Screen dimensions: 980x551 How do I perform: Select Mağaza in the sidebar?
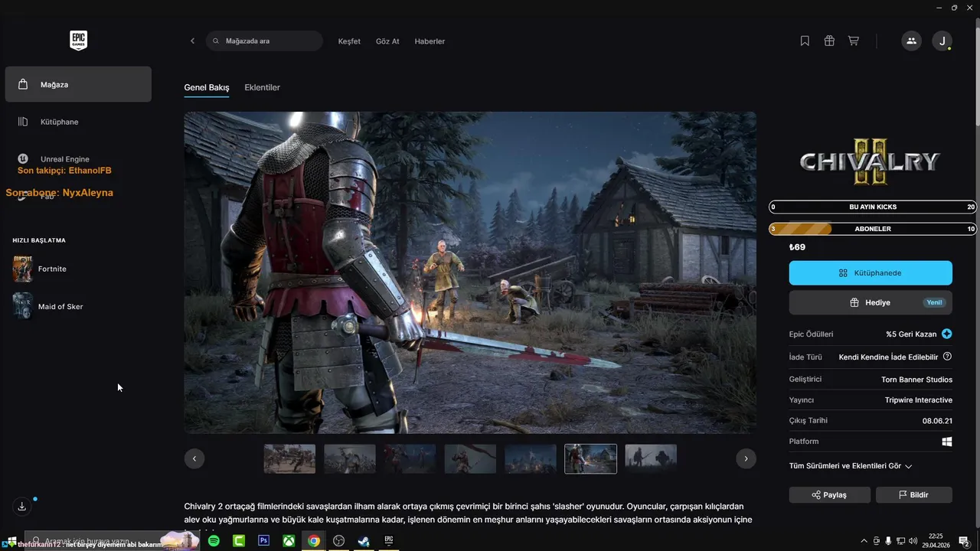[78, 84]
